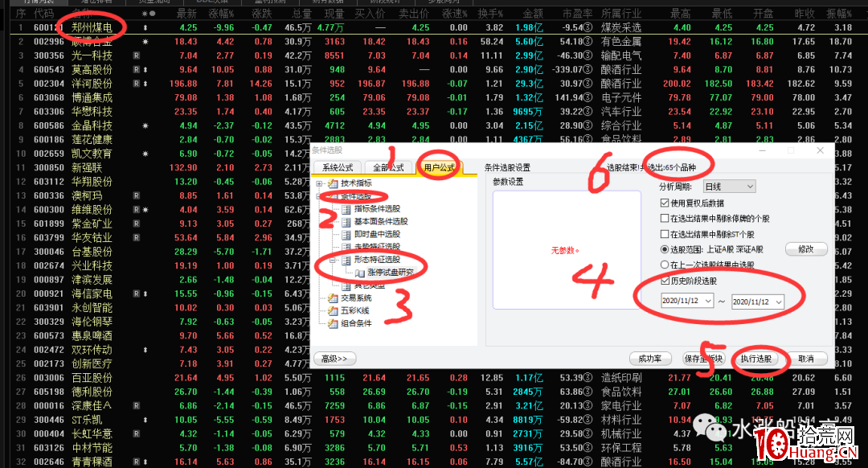
Task: Switch to the 全部公式 tab
Action: point(388,168)
